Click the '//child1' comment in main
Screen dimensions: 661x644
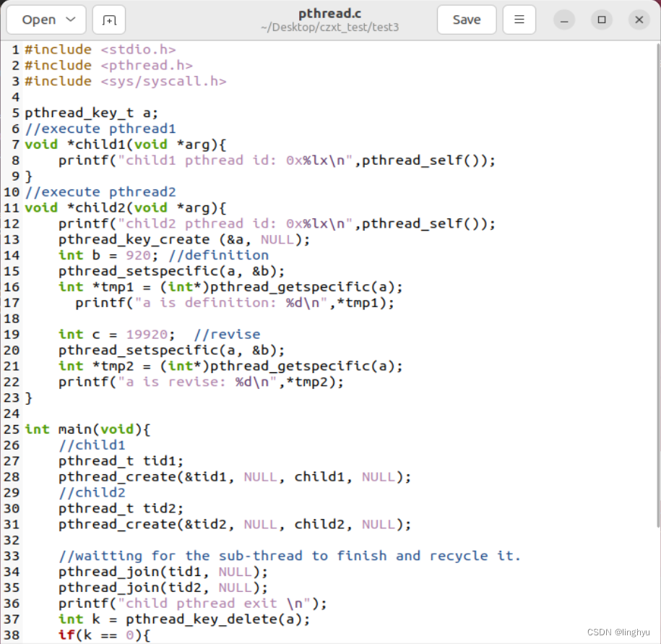click(92, 445)
